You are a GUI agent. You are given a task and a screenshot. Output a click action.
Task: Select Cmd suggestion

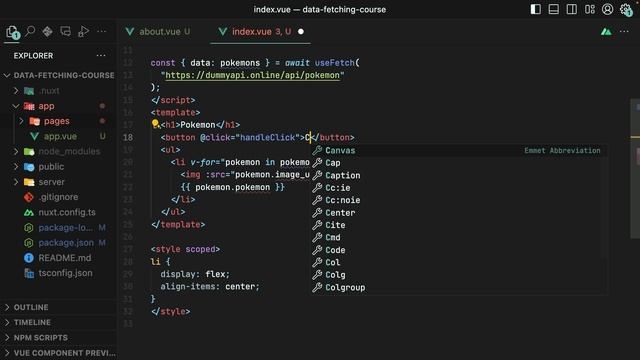pos(458,238)
